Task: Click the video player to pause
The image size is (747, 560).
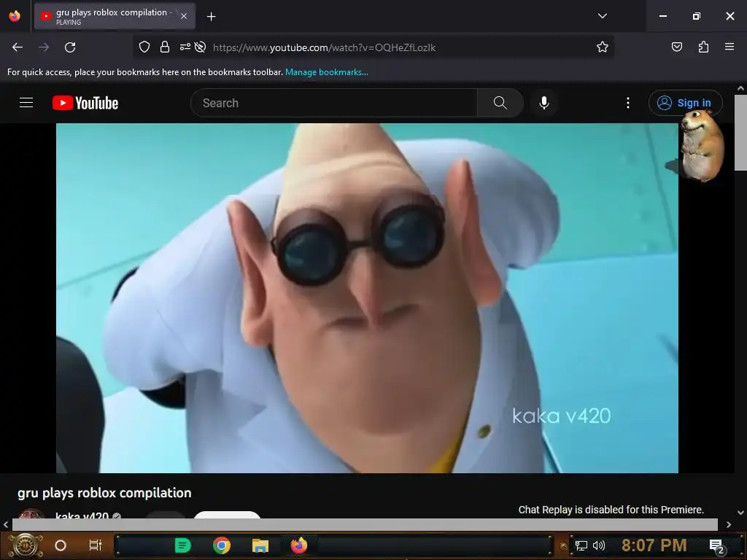Action: click(x=367, y=298)
